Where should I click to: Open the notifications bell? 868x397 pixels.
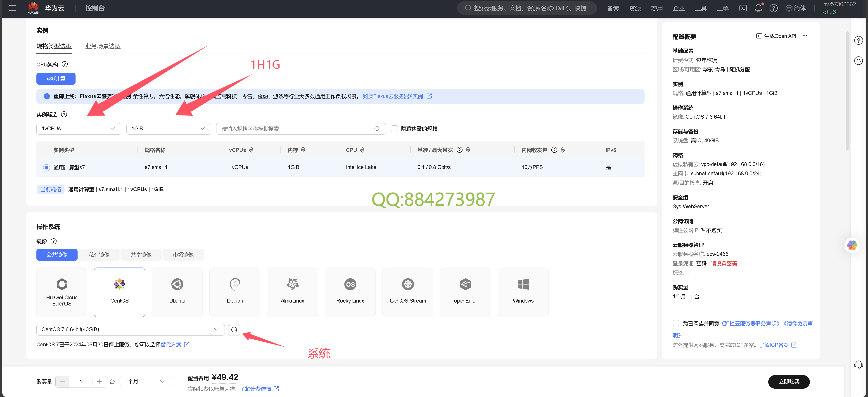tap(758, 8)
